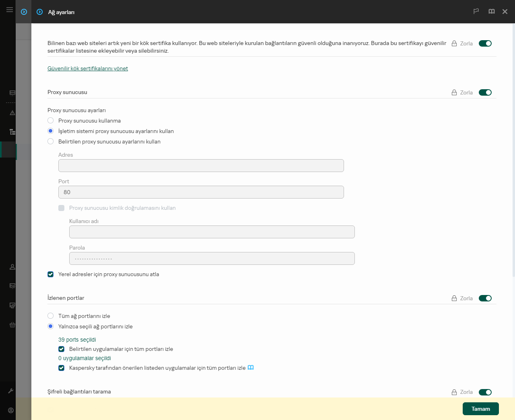The height and width of the screenshot is (420, 515).
Task: Click the info book icon beside Kaspersky list
Action: pos(251,368)
